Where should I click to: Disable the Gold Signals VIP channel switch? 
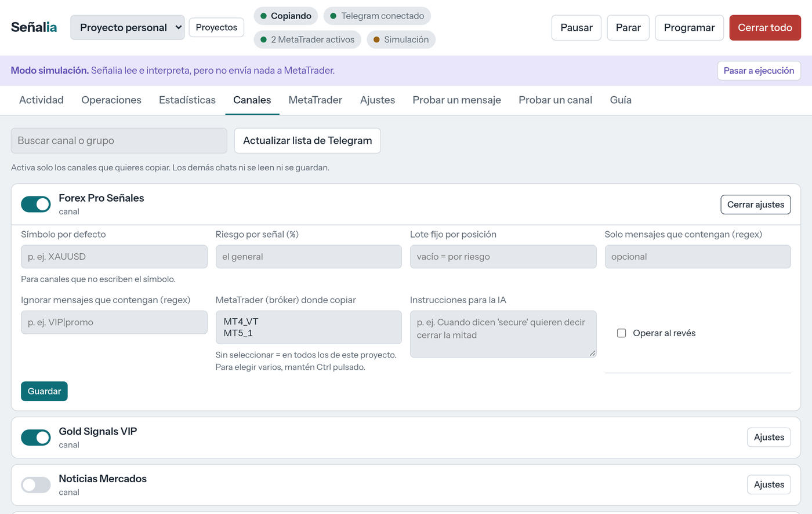36,438
